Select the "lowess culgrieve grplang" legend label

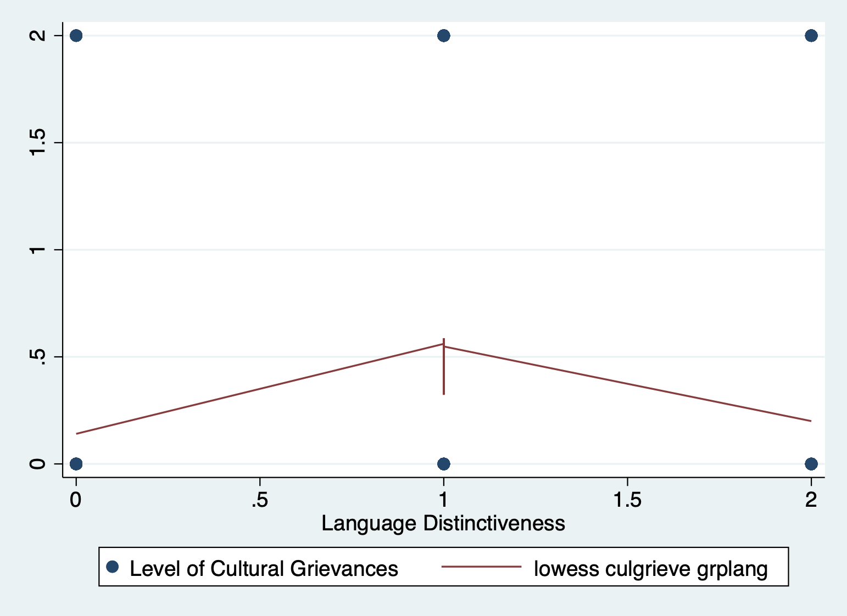tap(650, 569)
